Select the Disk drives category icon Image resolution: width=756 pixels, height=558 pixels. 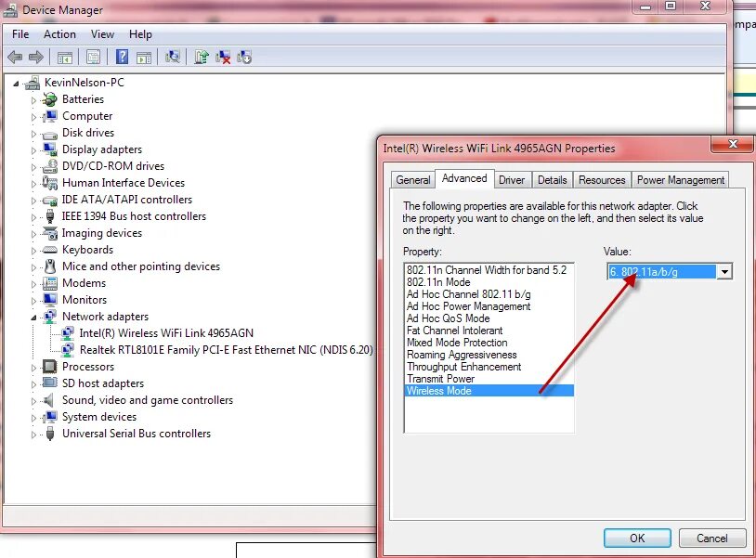(x=49, y=134)
